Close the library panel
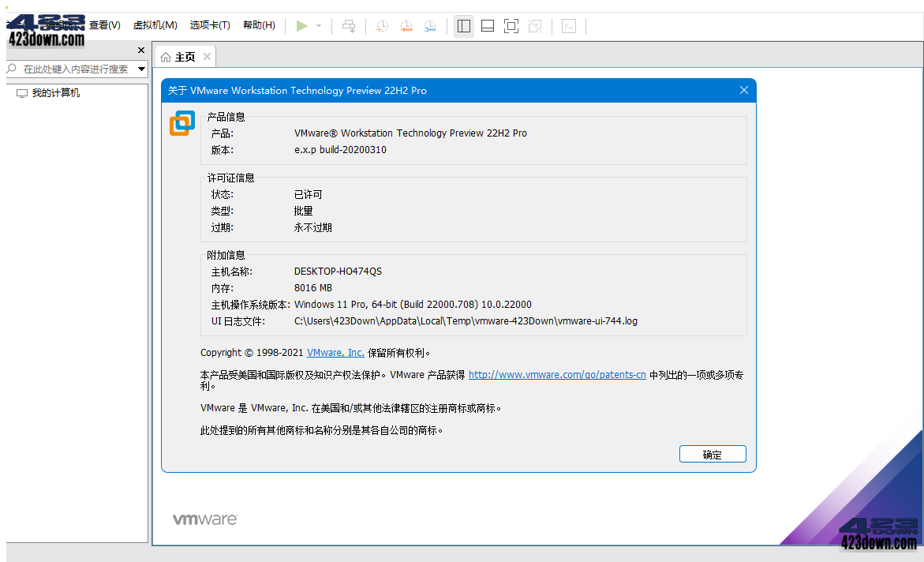The width and height of the screenshot is (924, 562). (140, 50)
